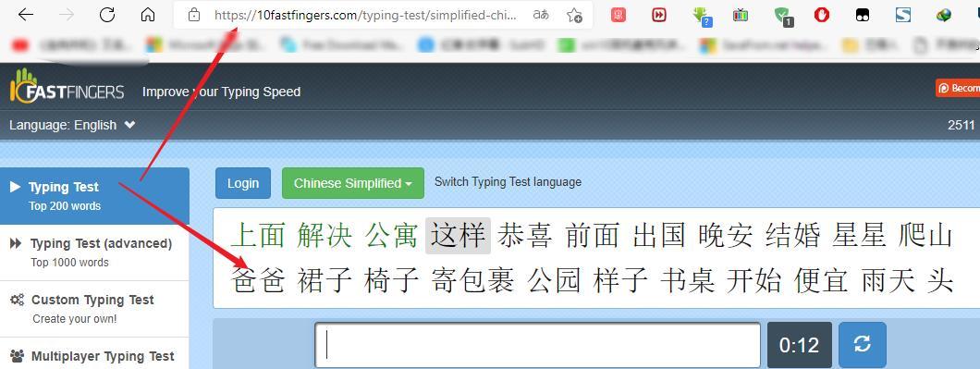Open the green download arrow extension
Viewport: 980px width, 369px height.
701,16
